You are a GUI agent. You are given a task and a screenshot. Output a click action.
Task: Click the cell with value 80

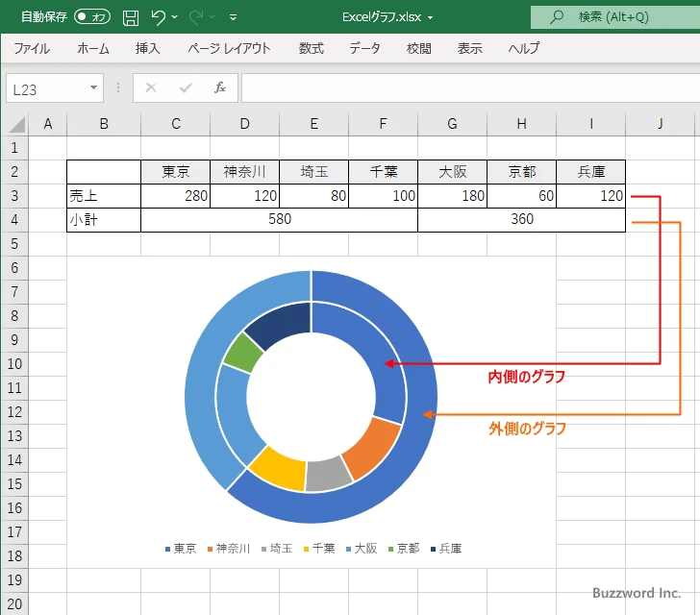[313, 196]
